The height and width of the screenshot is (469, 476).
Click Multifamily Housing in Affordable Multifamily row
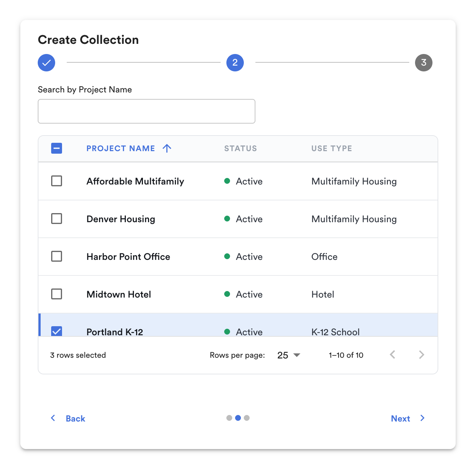[x=354, y=181]
